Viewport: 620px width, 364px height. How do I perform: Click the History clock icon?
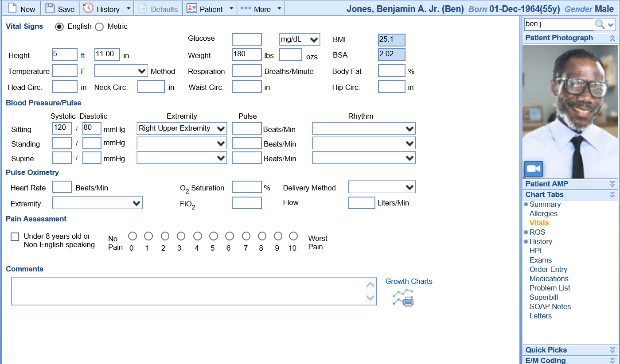click(88, 8)
